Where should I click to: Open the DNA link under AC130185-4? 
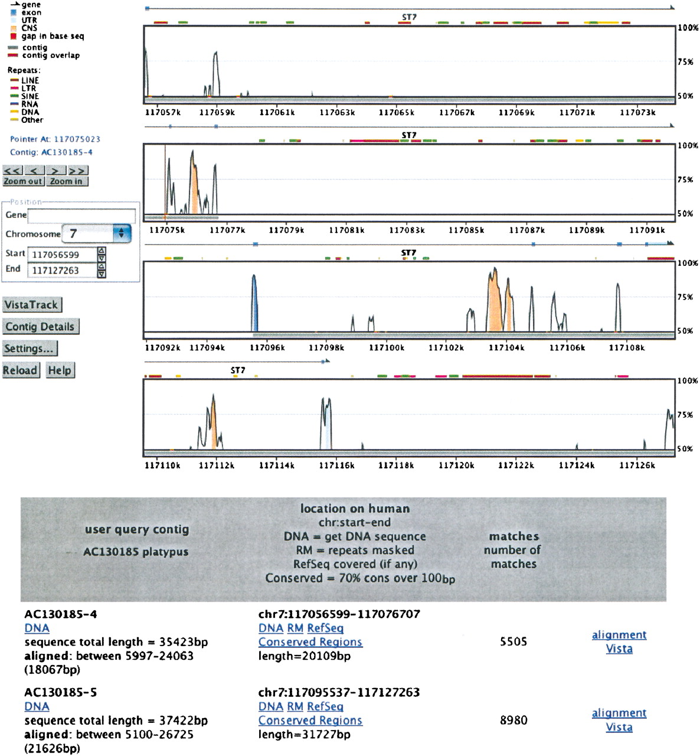pos(37,628)
